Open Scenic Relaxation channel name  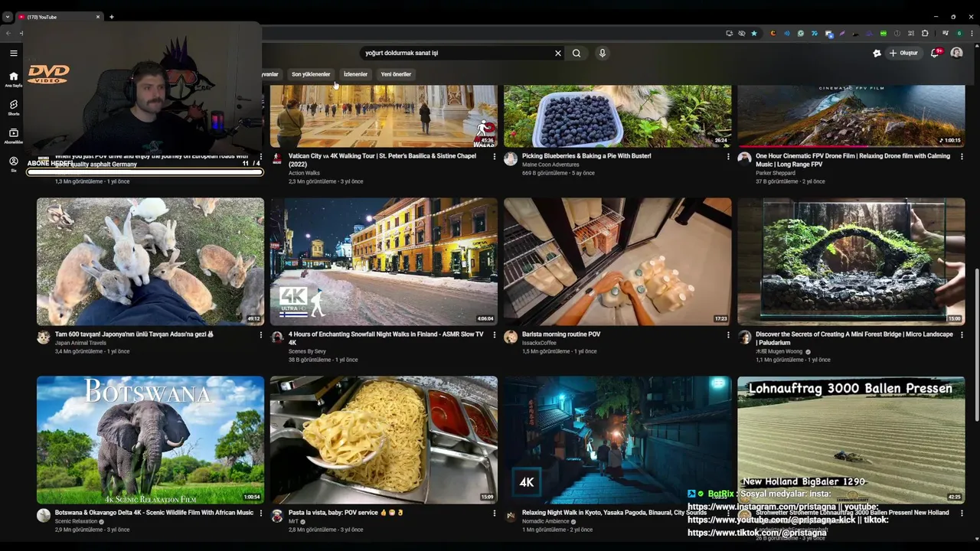76,521
